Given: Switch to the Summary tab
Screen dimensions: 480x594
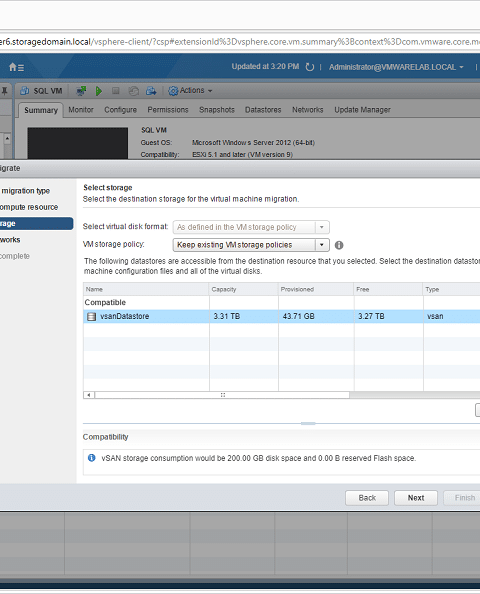Looking at the screenshot, I should coord(41,110).
